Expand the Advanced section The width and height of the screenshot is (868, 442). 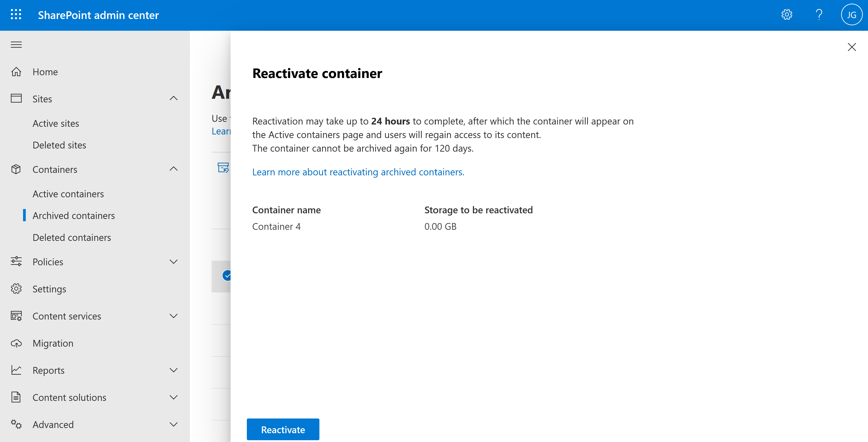tap(174, 424)
